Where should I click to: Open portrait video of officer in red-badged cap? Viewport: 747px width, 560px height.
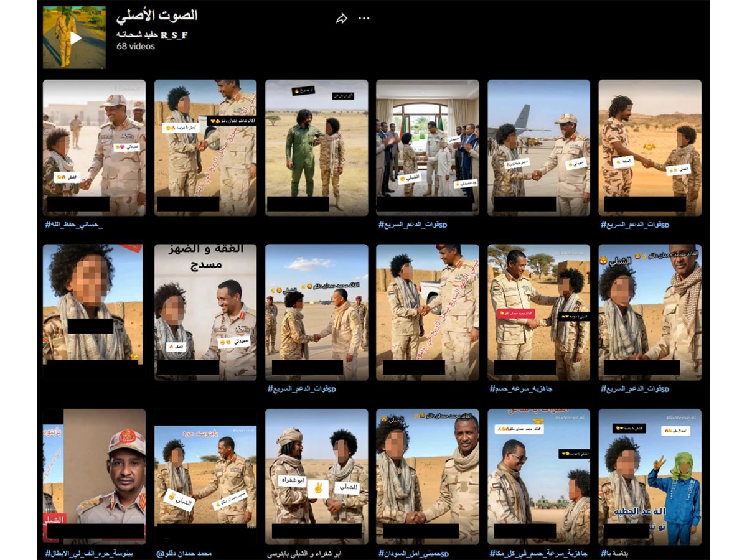click(94, 477)
